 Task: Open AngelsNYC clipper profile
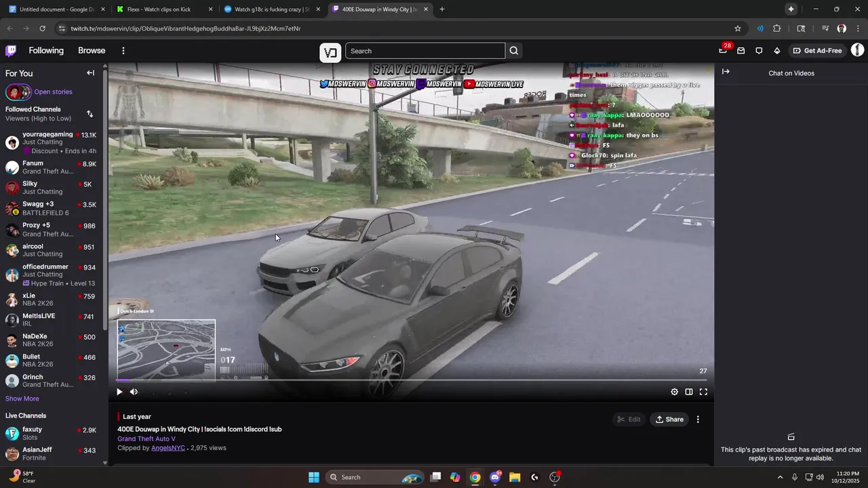[168, 448]
